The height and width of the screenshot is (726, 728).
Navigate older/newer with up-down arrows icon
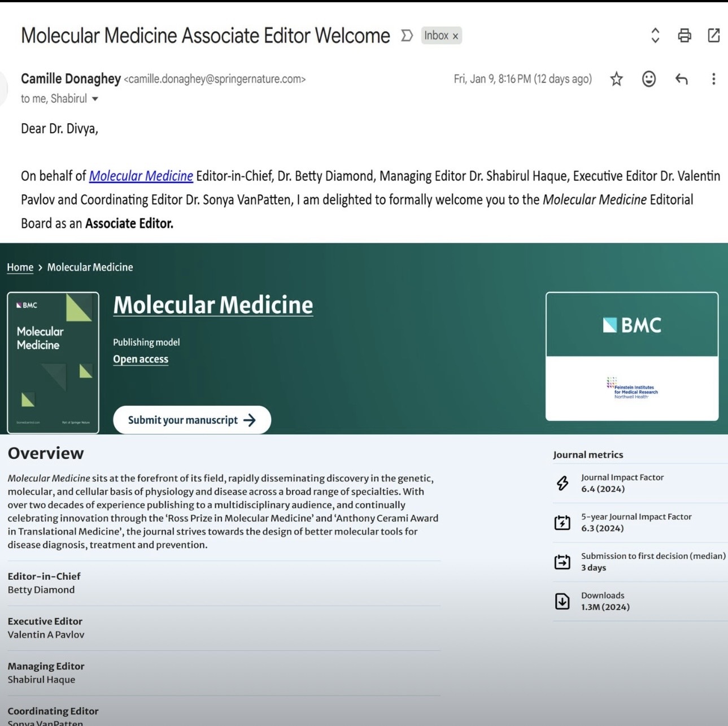point(655,36)
